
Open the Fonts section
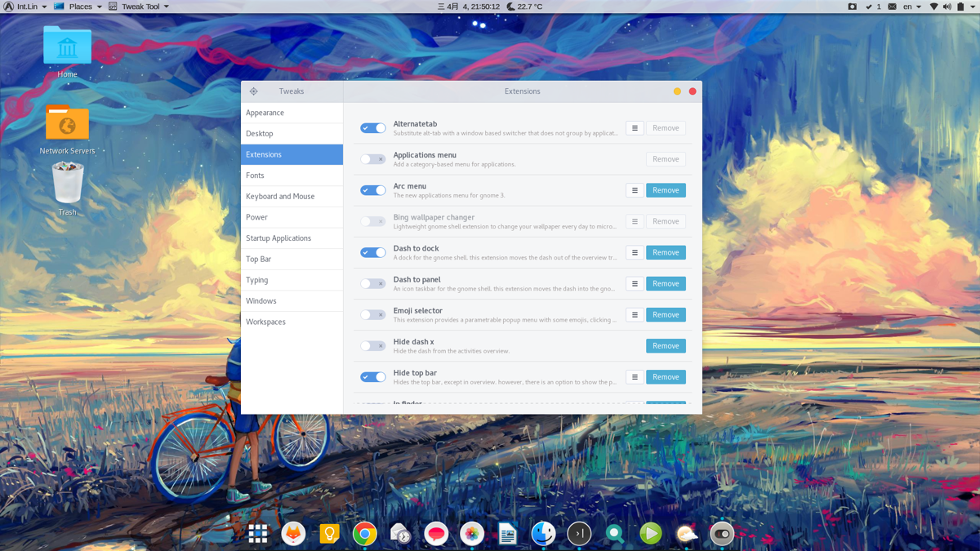pos(292,176)
